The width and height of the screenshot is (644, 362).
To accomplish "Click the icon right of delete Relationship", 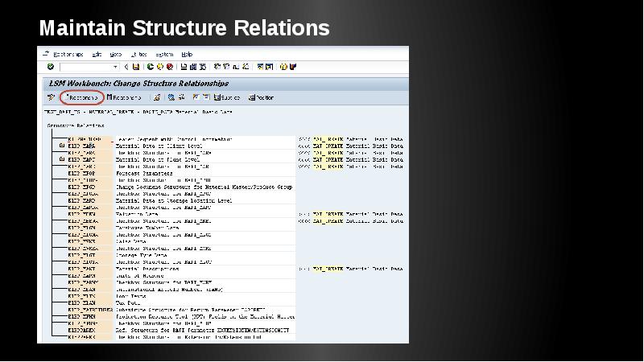I will pyautogui.click(x=156, y=97).
